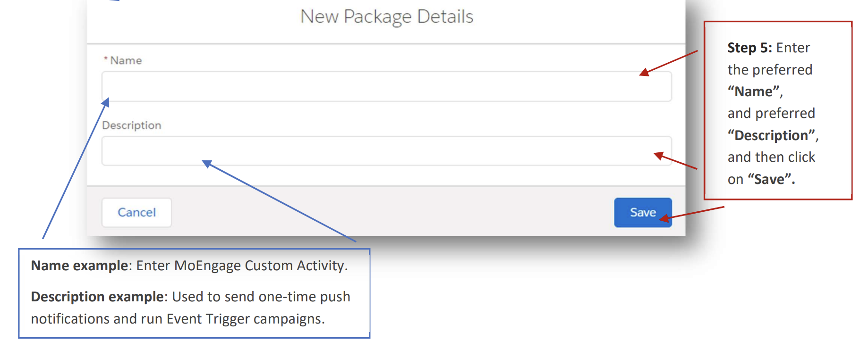Select the bold "Step 5:" text

749,48
